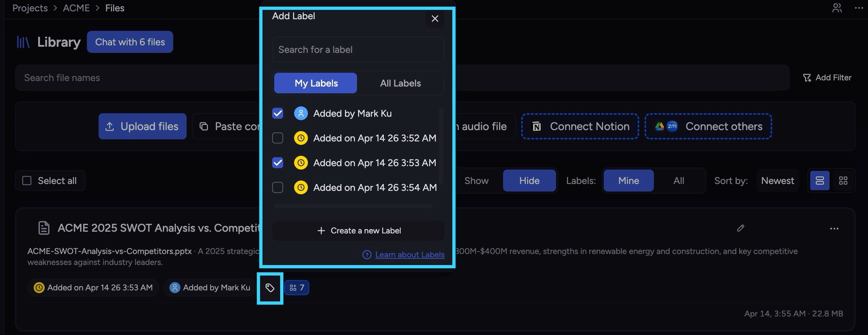Click the Add Label dialog title
The width and height of the screenshot is (868, 335).
click(293, 16)
